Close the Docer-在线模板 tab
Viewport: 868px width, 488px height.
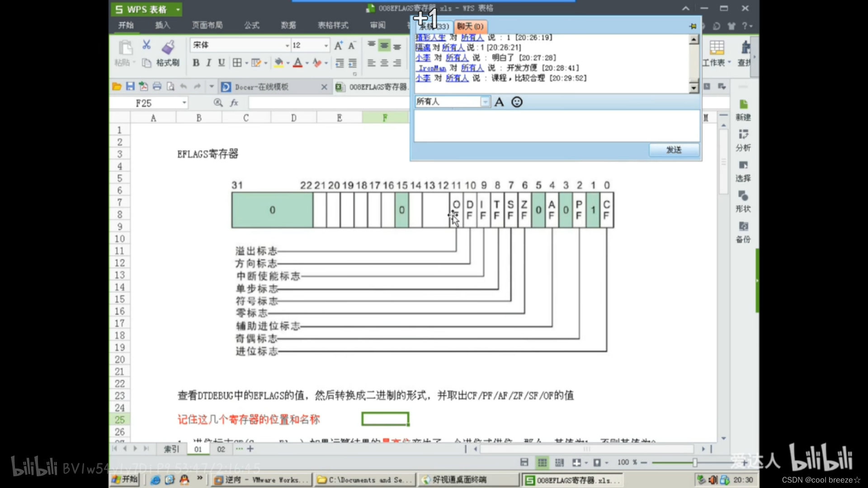(x=324, y=87)
